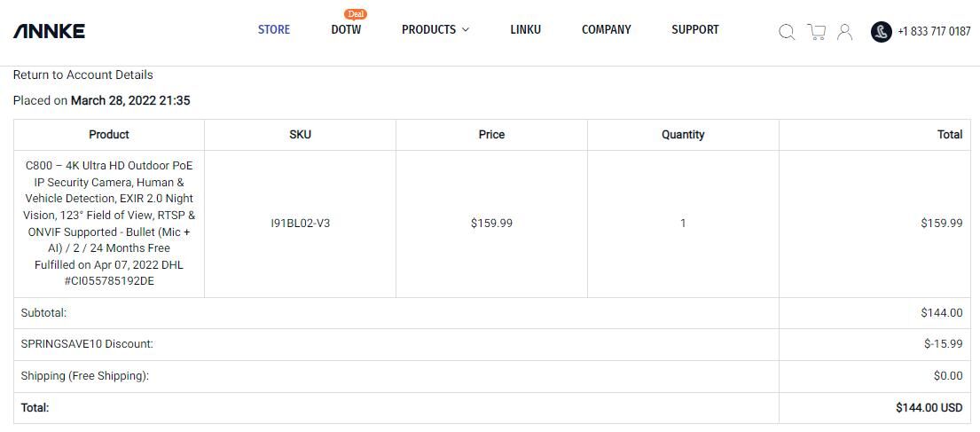Click Return to Account Details link
The height and width of the screenshot is (432, 980).
(83, 75)
